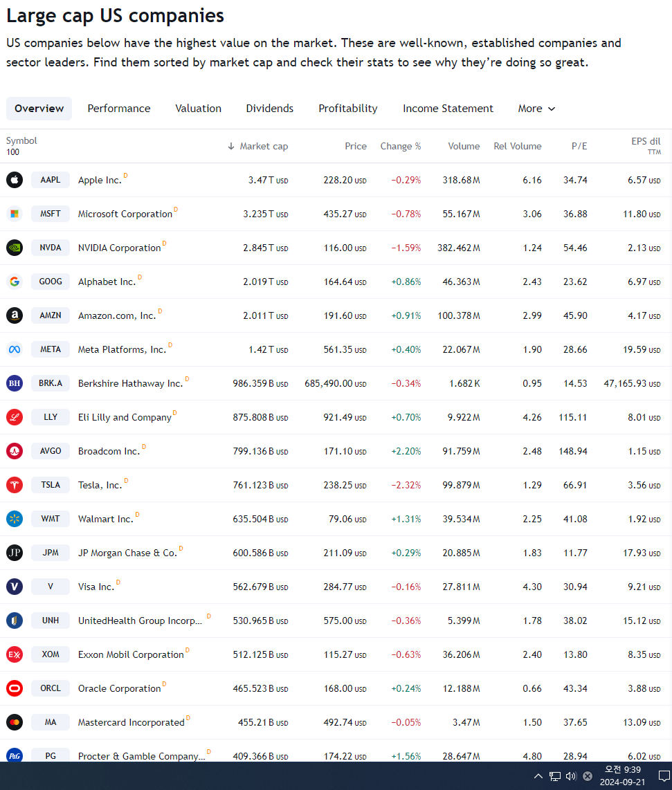The image size is (672, 790).
Task: Click Berkshire Hathaway's 685,490.00 price
Action: pos(335,383)
